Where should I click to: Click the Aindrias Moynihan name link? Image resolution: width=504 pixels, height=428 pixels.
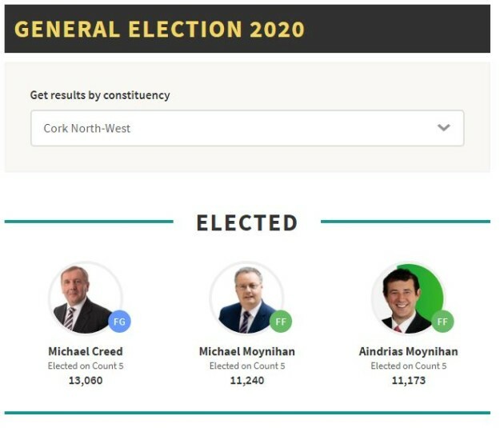[408, 351]
